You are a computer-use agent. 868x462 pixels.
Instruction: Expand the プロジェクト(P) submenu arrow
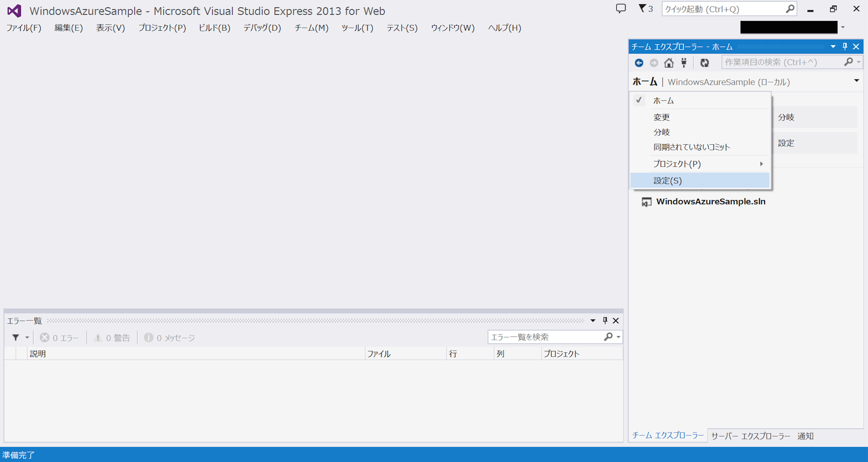pos(761,164)
